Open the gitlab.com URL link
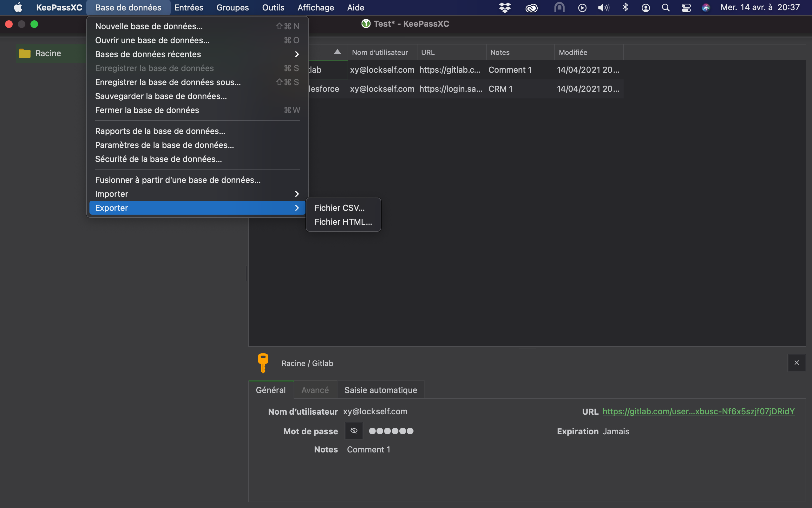The width and height of the screenshot is (812, 508). (698, 411)
